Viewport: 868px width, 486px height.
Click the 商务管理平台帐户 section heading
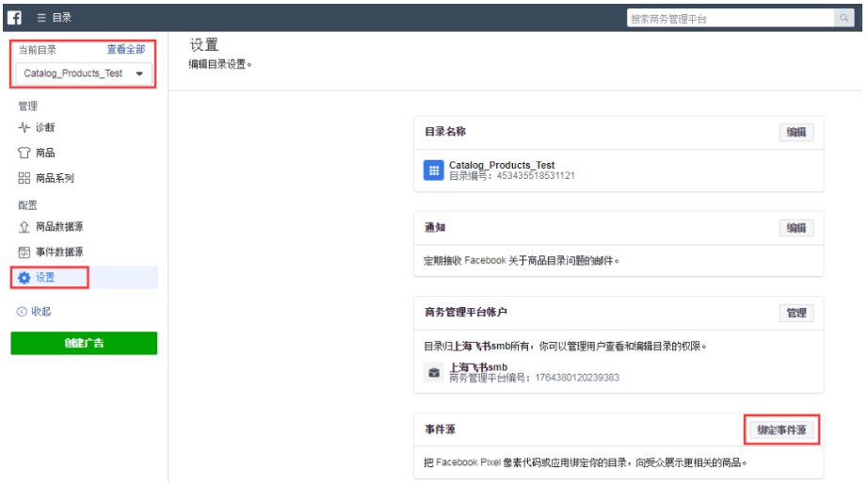coord(466,312)
